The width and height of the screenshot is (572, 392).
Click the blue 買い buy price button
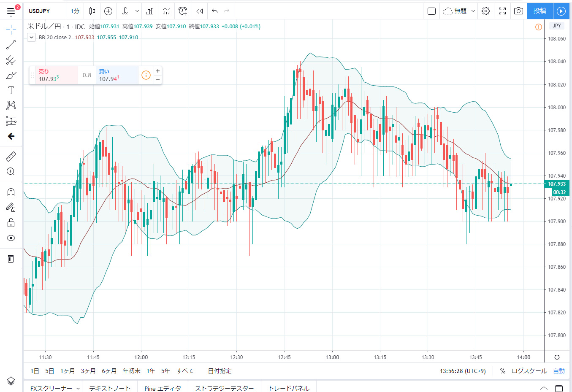coord(117,75)
